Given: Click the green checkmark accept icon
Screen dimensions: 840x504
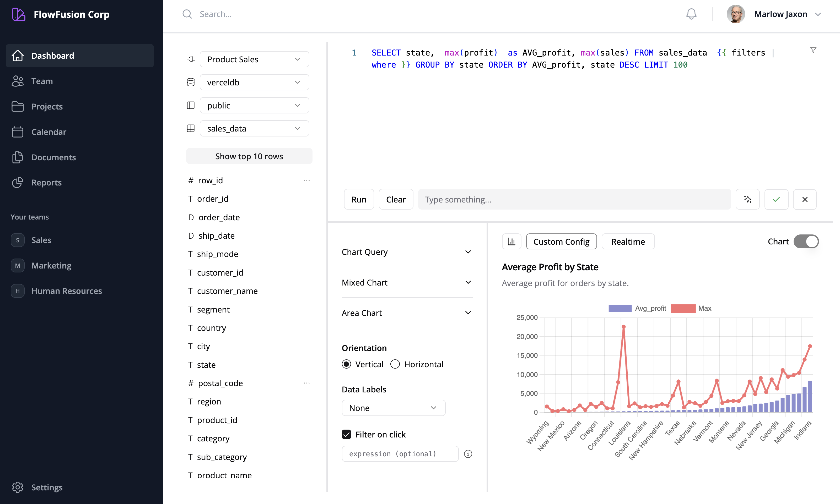Looking at the screenshot, I should point(776,199).
